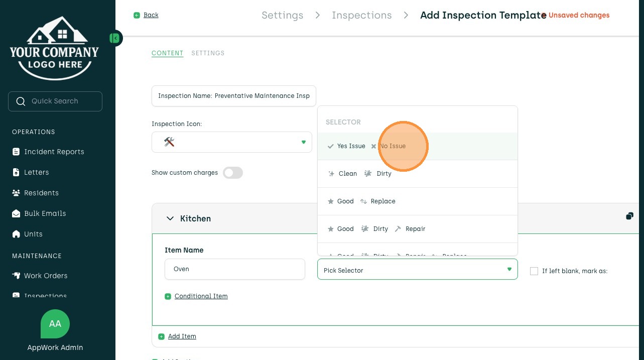Image resolution: width=644 pixels, height=360 pixels.
Task: Click the Item Name field containing Oven
Action: click(x=234, y=269)
